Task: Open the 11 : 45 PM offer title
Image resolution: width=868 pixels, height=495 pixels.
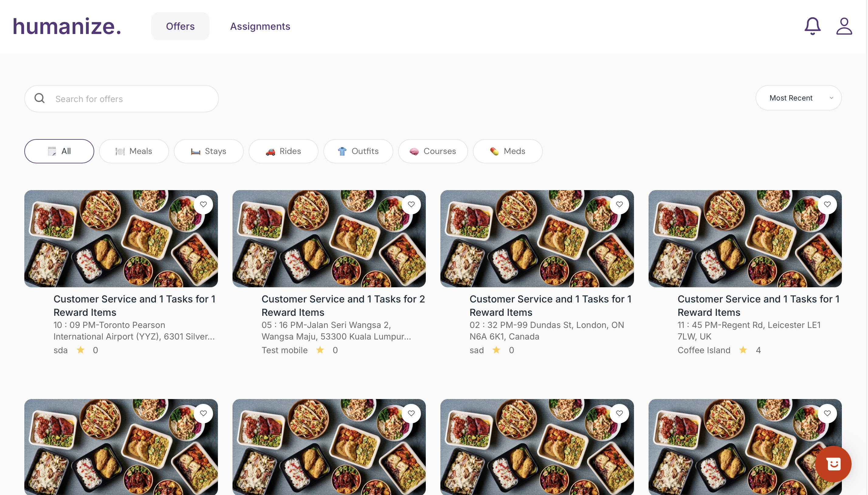Action: [759, 306]
